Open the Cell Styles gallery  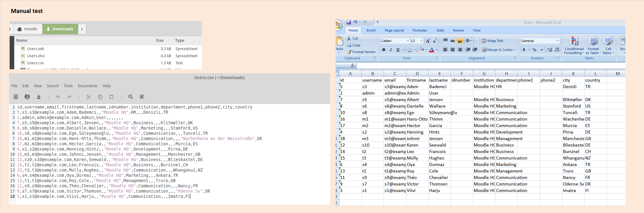[608, 45]
